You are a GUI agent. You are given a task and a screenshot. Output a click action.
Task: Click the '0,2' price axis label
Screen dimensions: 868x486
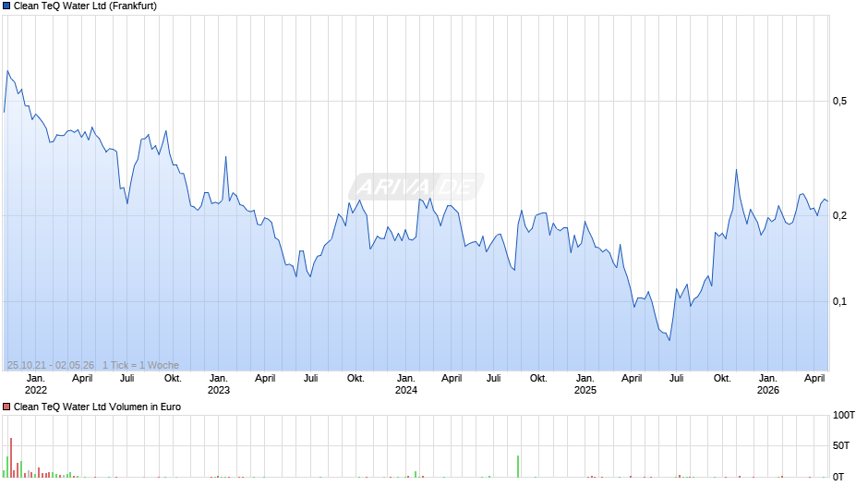839,215
